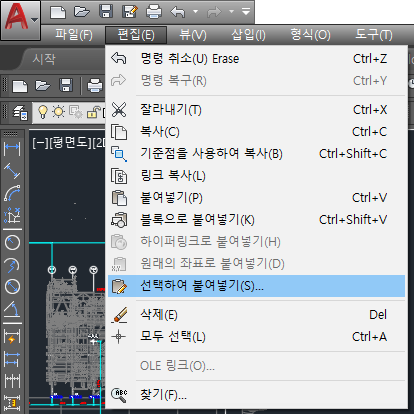Close the 편집(E) menu
This screenshot has height=414, width=414.
pyautogui.click(x=136, y=35)
